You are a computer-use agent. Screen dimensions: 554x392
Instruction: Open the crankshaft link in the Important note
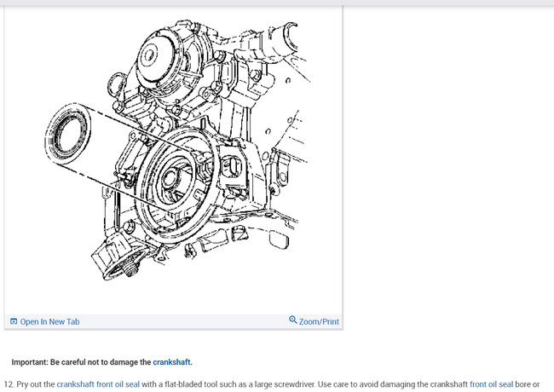(x=172, y=362)
